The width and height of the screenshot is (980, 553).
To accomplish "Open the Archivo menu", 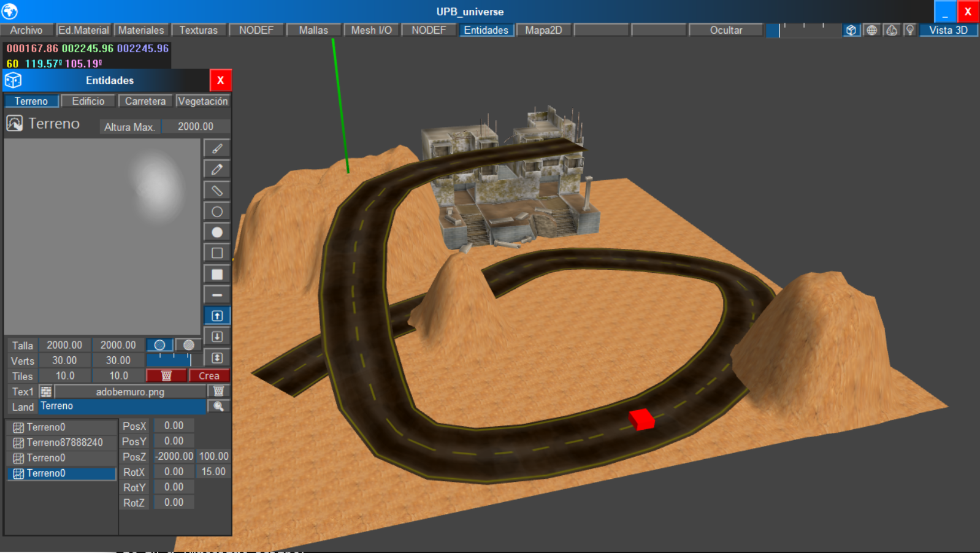I will pyautogui.click(x=26, y=30).
